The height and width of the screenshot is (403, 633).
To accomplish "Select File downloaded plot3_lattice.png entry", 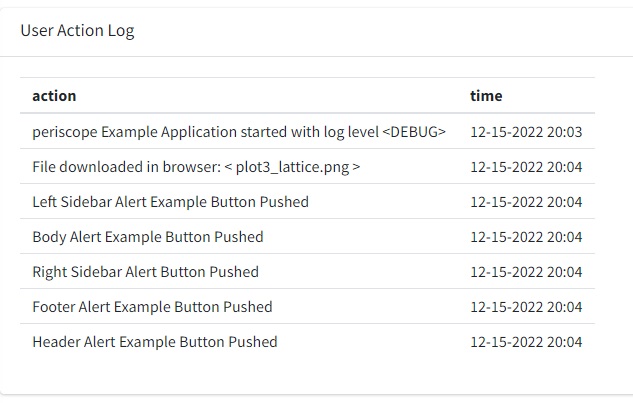I will click(x=196, y=167).
